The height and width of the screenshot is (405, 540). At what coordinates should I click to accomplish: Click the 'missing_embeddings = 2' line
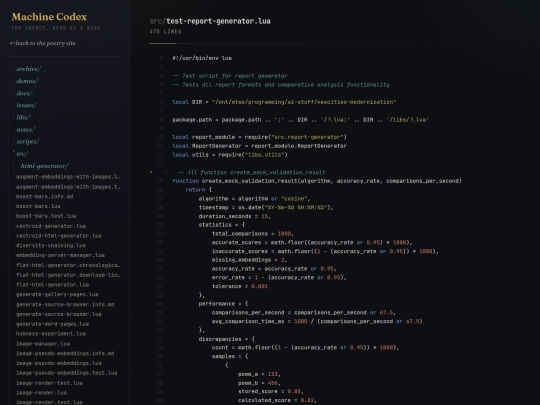pos(249,260)
